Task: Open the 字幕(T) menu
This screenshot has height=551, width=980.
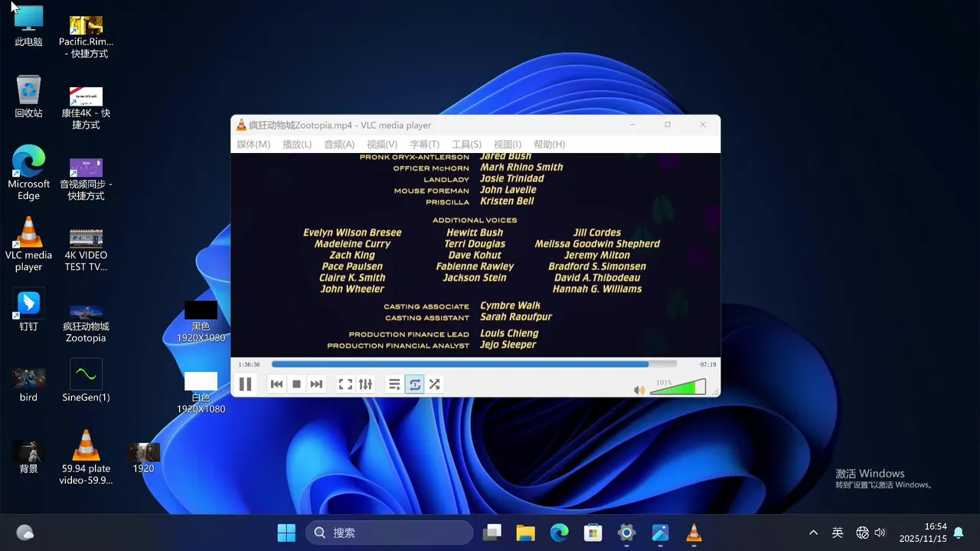Action: (x=424, y=144)
